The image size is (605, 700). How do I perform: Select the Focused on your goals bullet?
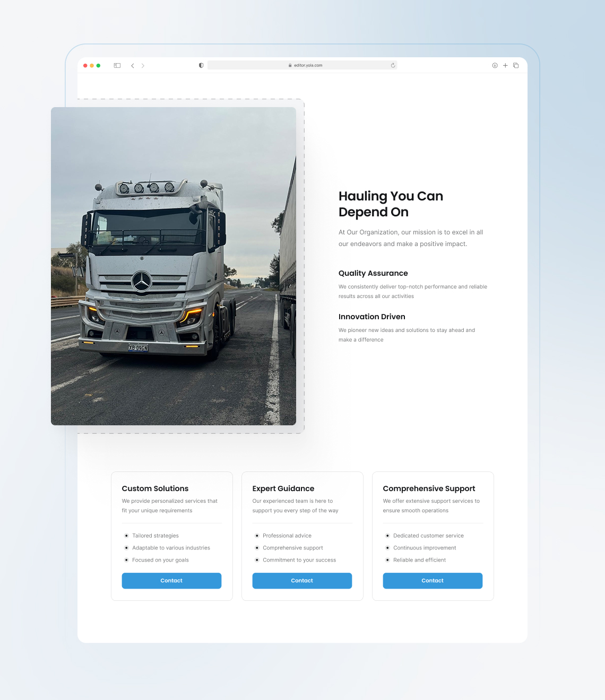click(160, 560)
